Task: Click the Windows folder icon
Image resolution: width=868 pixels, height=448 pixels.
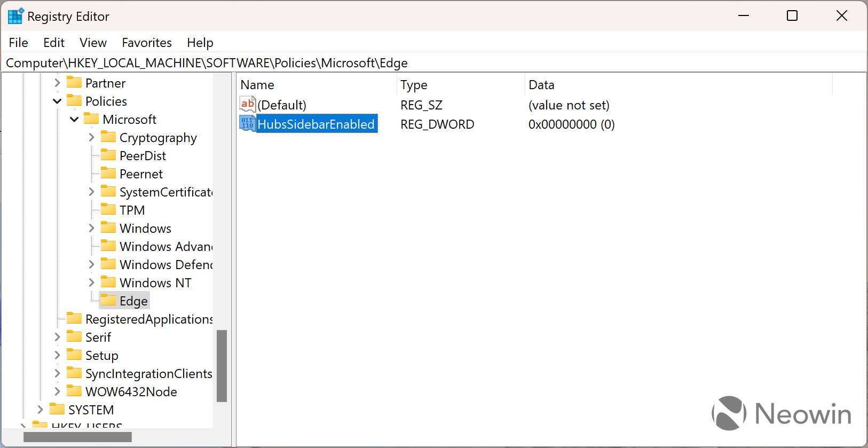Action: click(108, 227)
